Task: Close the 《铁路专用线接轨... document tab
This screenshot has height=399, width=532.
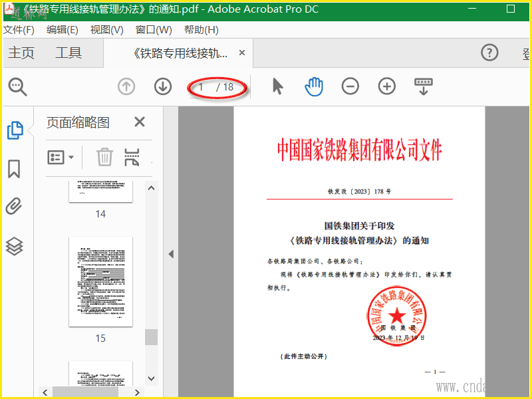Action: 242,53
